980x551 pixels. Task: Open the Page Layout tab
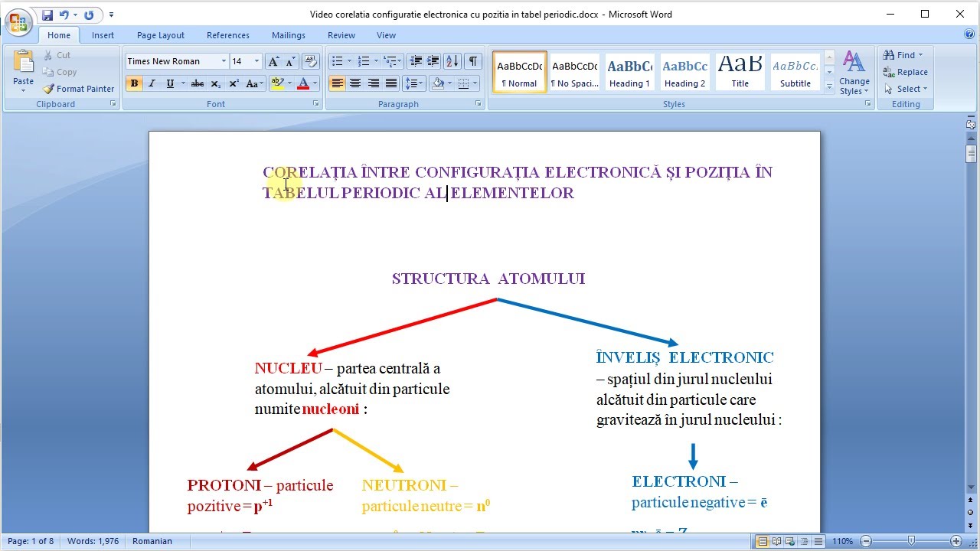coord(161,35)
